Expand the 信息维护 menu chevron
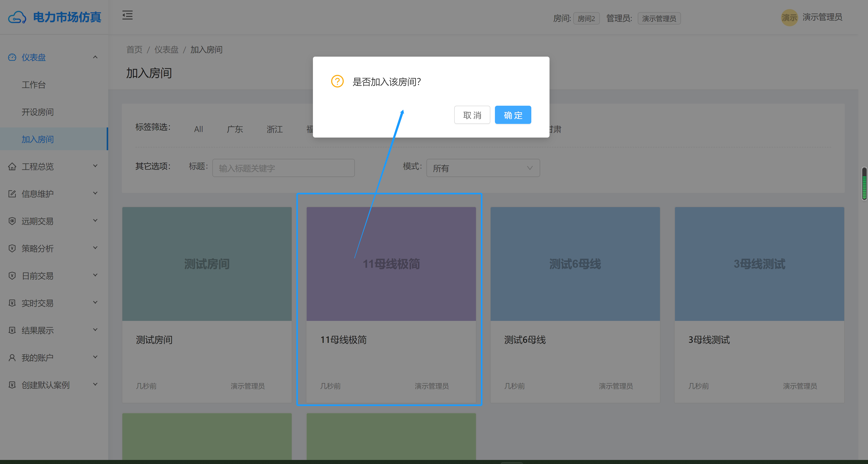The height and width of the screenshot is (464, 868). click(x=95, y=193)
